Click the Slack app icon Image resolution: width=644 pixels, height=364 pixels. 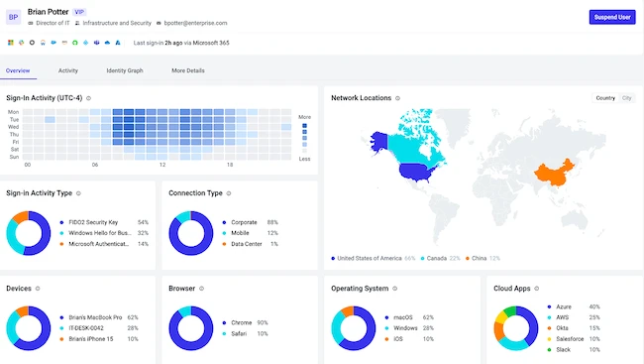coord(22,43)
